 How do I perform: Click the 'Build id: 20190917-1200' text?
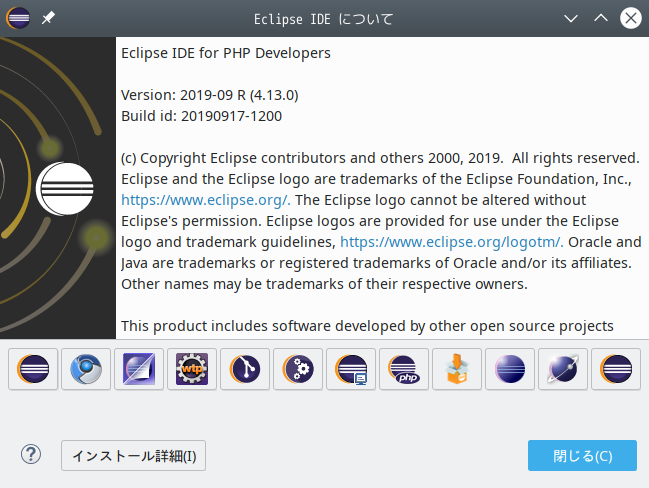coord(202,116)
